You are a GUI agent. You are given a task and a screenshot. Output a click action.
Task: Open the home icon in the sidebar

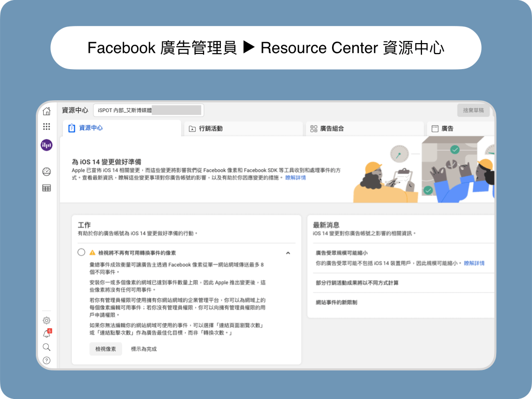pyautogui.click(x=46, y=111)
